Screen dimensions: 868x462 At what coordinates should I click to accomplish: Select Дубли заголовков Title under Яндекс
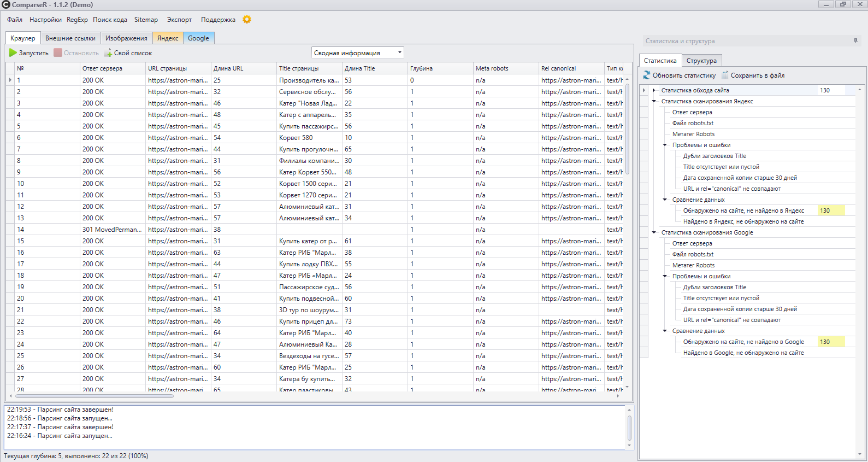click(715, 156)
